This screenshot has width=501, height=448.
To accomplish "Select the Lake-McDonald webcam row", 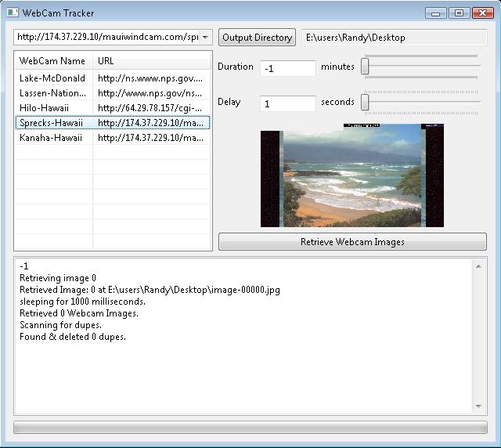I will pyautogui.click(x=52, y=78).
